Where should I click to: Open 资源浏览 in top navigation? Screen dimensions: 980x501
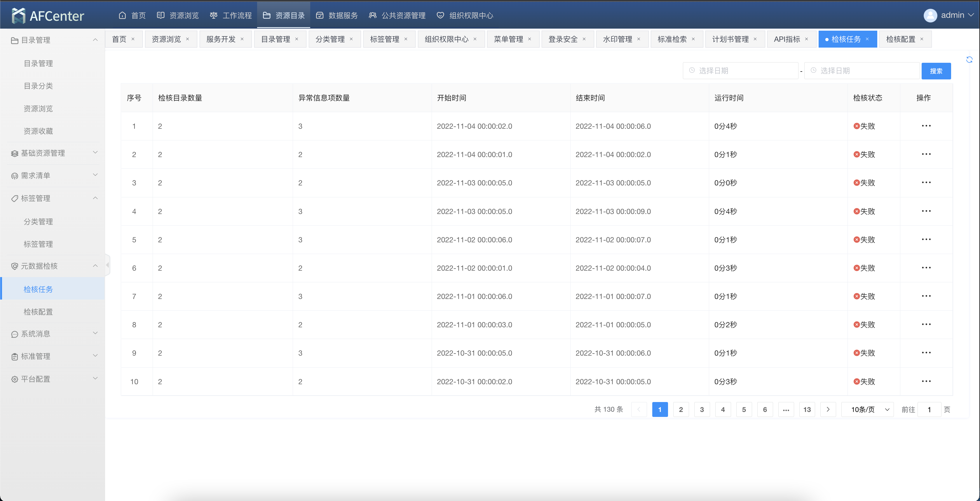tap(178, 15)
